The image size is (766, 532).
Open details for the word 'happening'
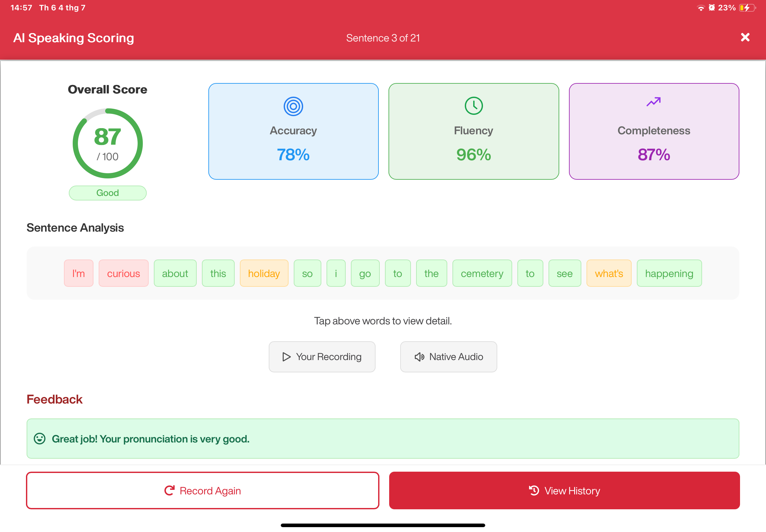669,273
